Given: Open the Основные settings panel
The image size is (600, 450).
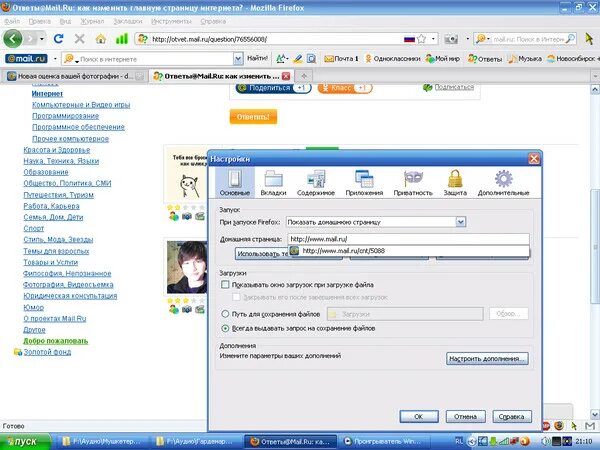Looking at the screenshot, I should (235, 183).
